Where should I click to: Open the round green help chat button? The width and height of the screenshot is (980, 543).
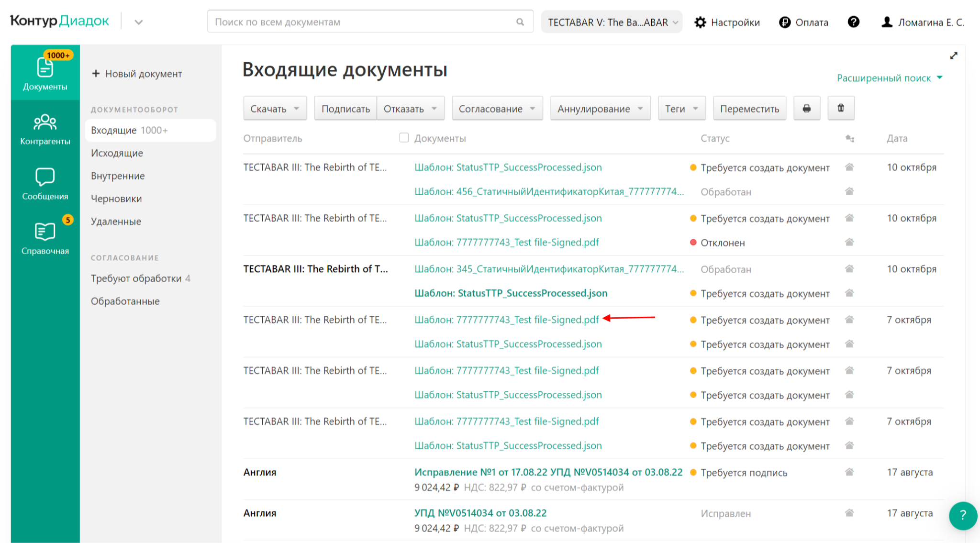click(x=962, y=515)
